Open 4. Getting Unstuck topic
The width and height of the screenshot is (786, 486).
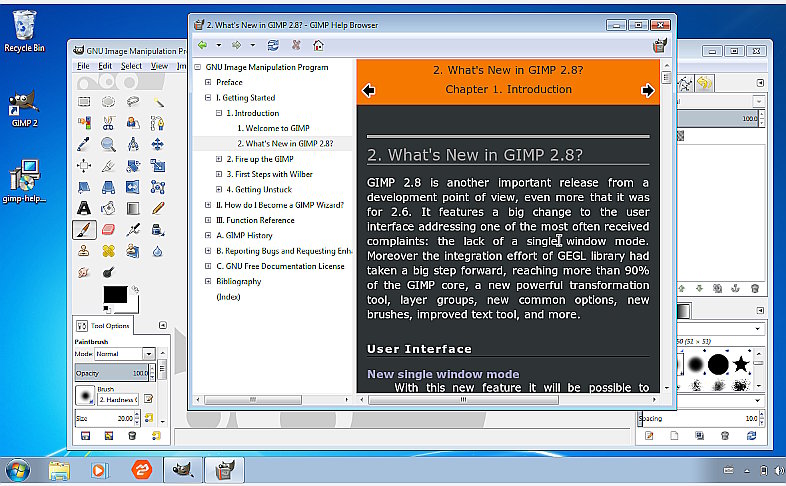259,189
